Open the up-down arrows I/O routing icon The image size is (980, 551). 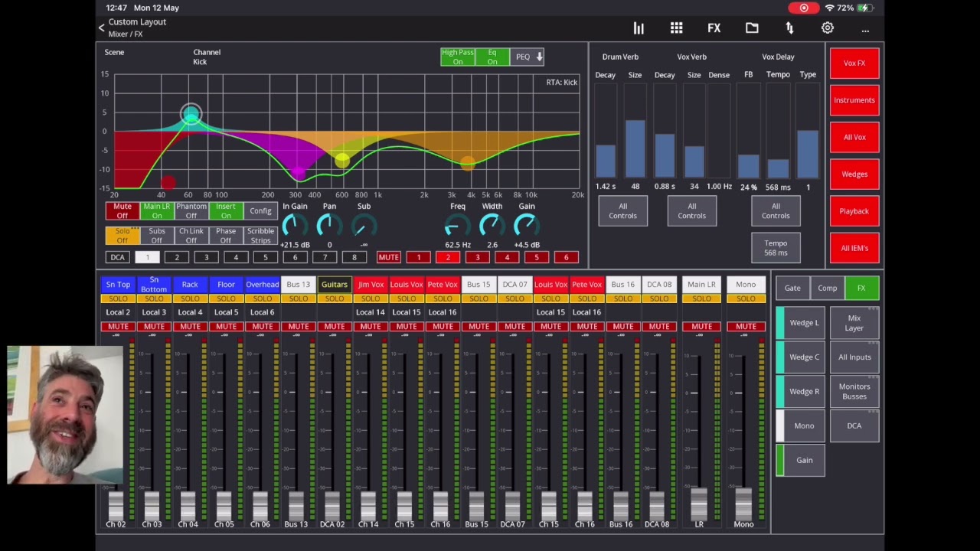[x=789, y=28]
